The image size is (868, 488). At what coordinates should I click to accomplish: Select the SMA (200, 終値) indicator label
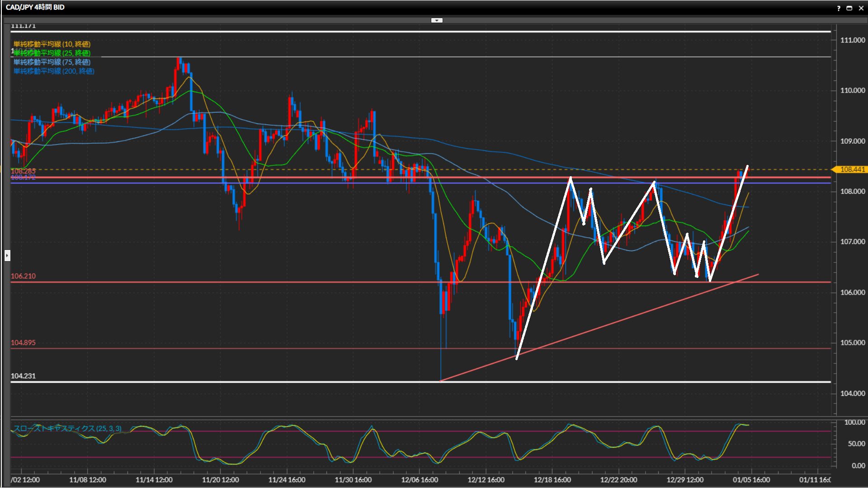pos(54,71)
